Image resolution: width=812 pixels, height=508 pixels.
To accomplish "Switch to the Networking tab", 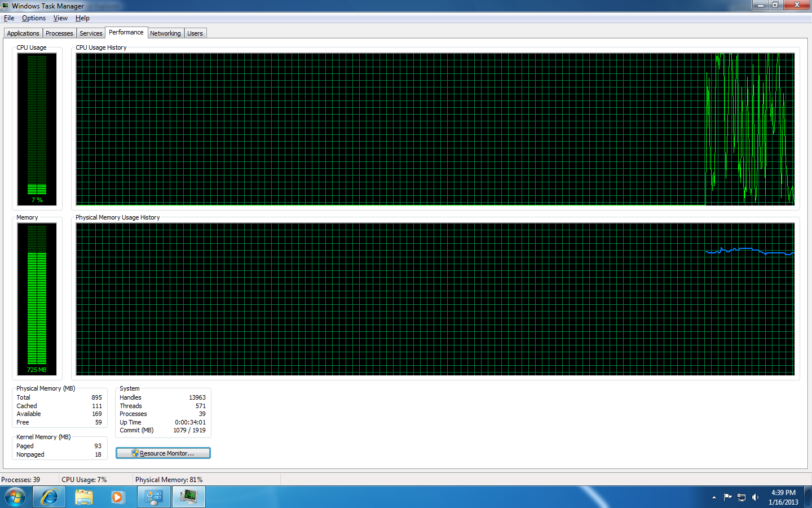I will 165,33.
